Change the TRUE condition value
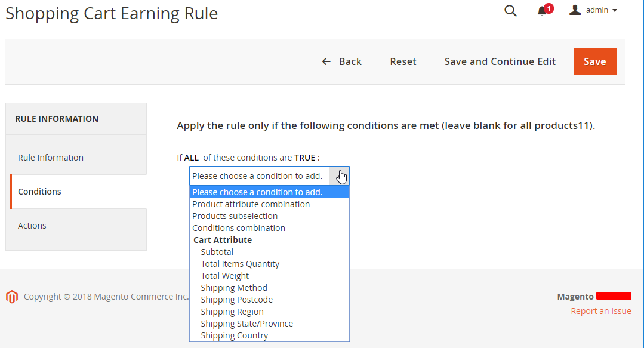 (x=304, y=158)
